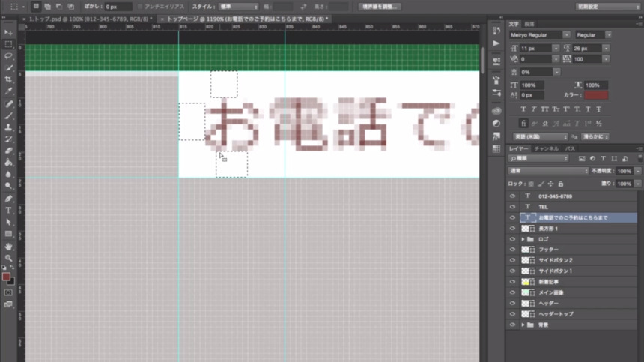This screenshot has width=644, height=362.
Task: Click the 境界線を調整 button
Action: point(379,7)
